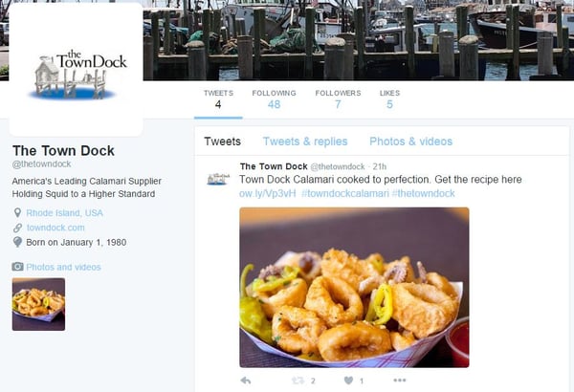Open the #towndockcalamari hashtag

click(344, 193)
